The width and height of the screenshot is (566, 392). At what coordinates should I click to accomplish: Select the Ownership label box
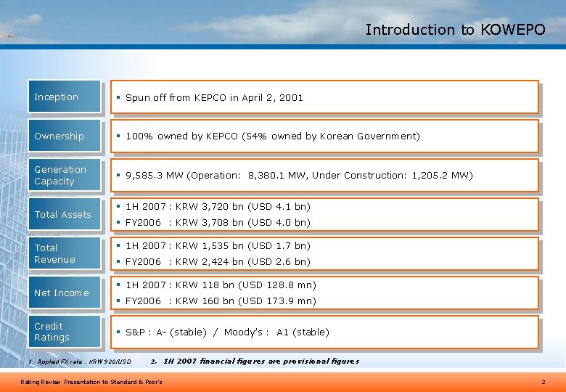(65, 136)
